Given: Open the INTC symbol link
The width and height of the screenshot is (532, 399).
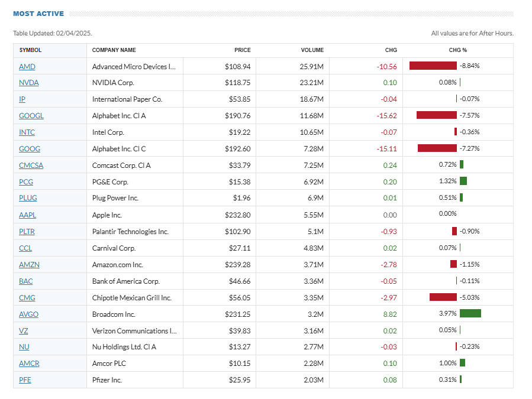Looking at the screenshot, I should 27,132.
